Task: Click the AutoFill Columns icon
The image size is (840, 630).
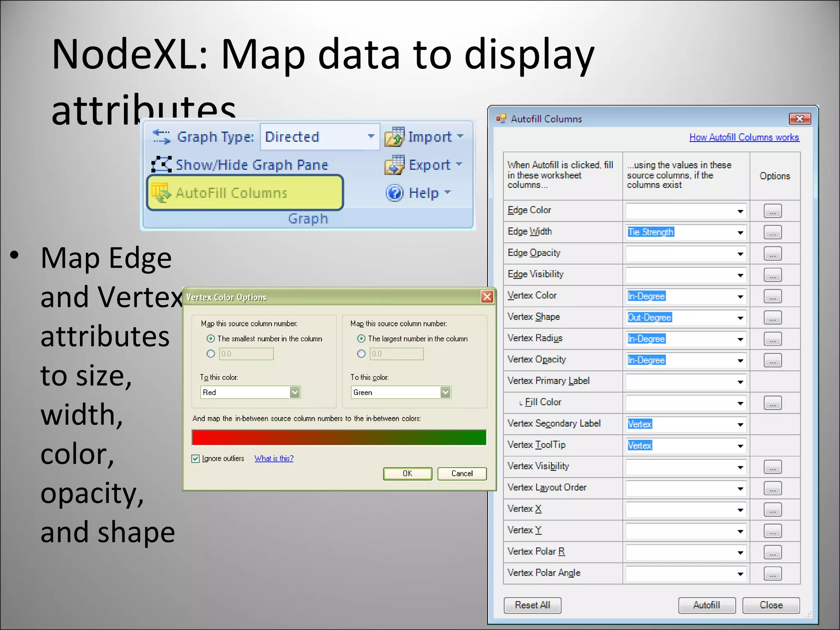Action: [x=161, y=192]
